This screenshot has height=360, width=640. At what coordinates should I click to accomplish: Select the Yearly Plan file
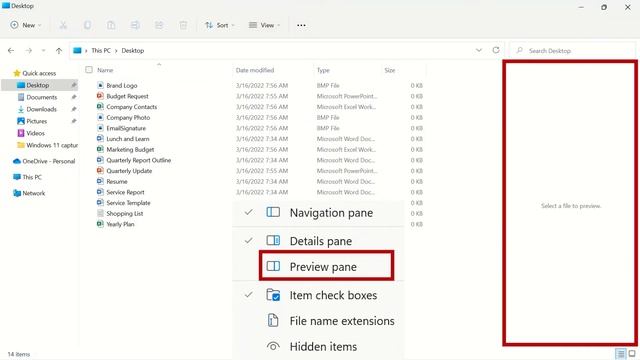(x=120, y=224)
